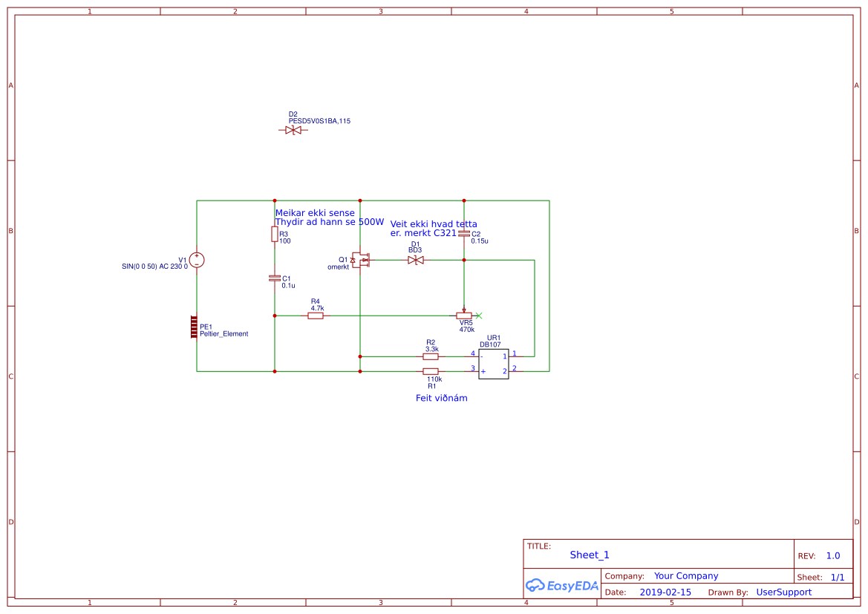This screenshot has width=868, height=614.
Task: Click the Sheet_1 title text
Action: tap(588, 555)
